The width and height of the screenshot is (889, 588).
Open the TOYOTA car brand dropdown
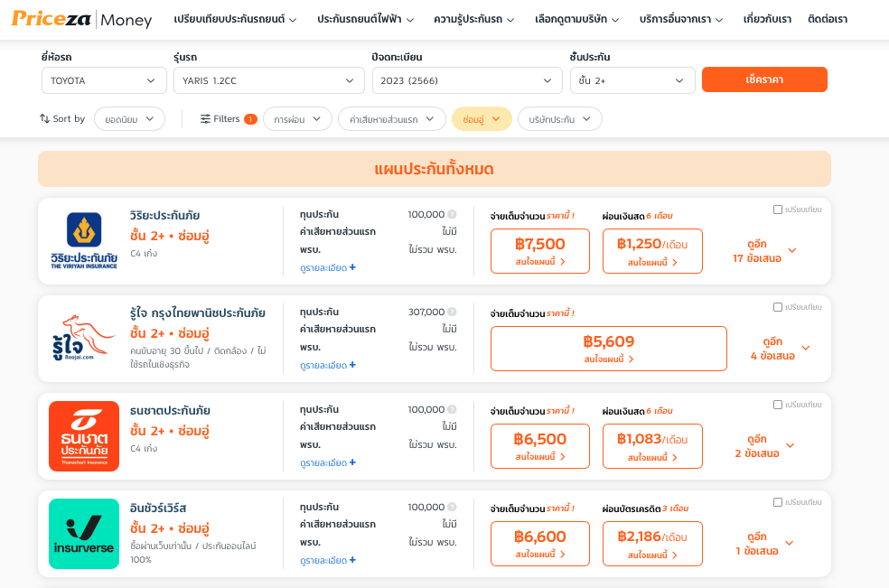(104, 80)
